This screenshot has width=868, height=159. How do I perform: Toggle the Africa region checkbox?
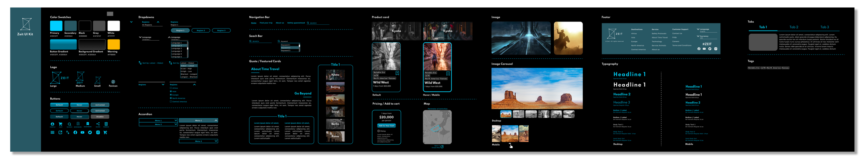point(171,88)
